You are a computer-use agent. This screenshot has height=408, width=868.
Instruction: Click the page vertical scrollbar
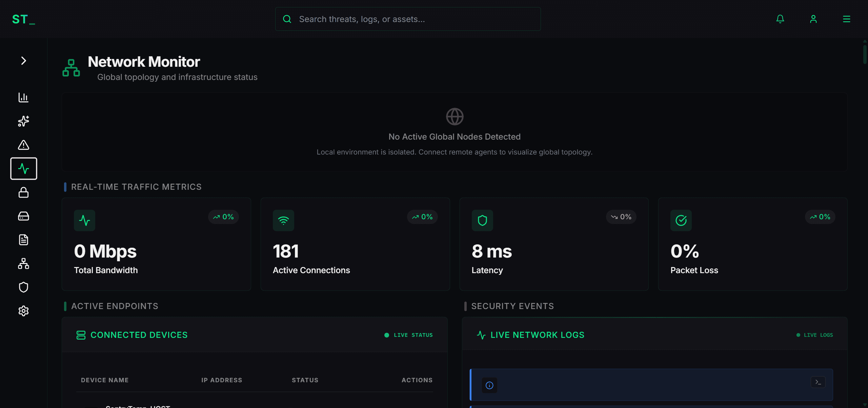point(865,54)
